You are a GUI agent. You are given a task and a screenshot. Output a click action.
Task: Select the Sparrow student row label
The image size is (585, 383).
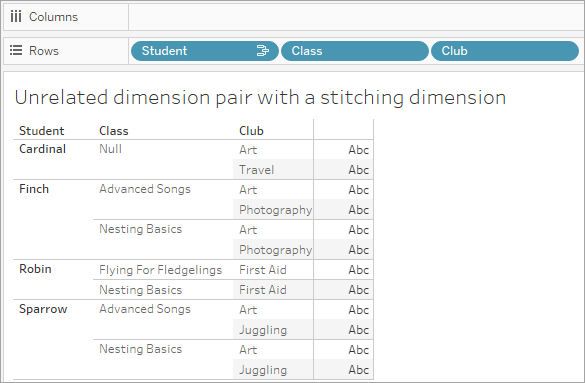(x=43, y=309)
